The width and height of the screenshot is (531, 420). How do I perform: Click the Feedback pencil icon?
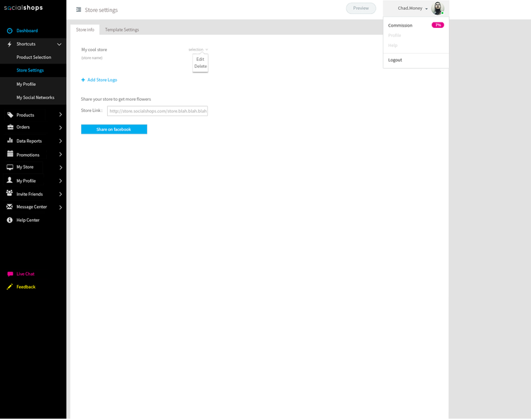10,287
